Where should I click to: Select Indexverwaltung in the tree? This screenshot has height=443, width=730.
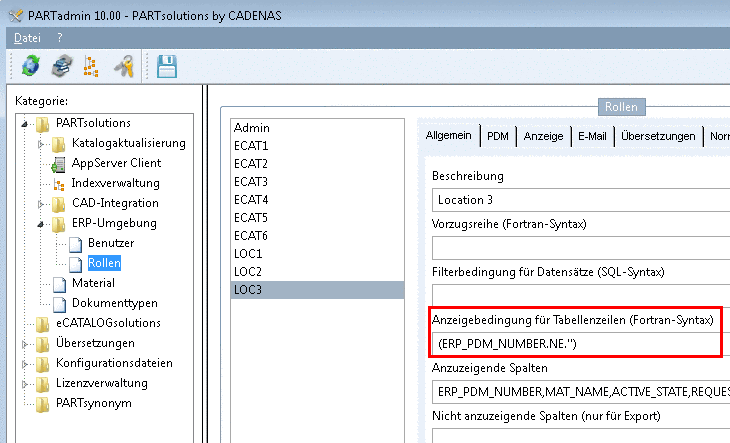[115, 183]
